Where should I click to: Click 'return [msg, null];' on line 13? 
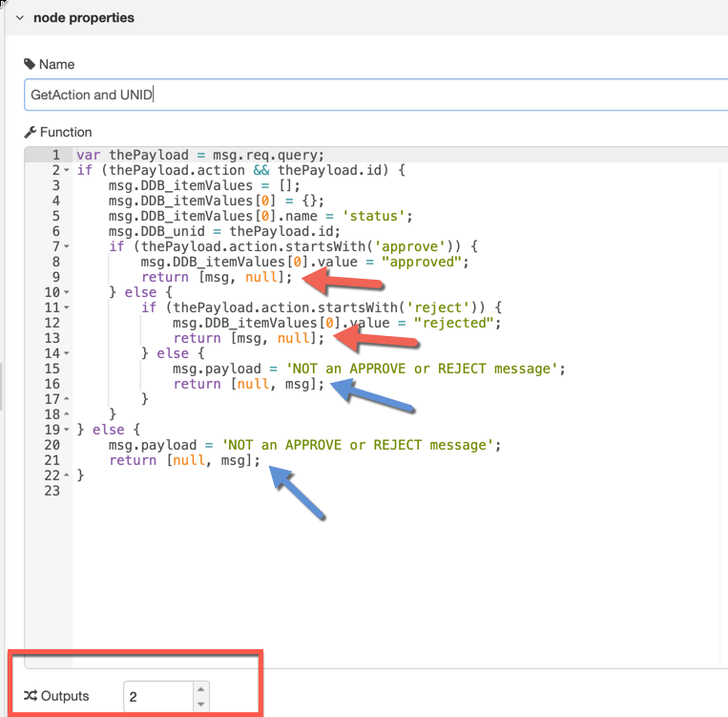[x=248, y=338]
